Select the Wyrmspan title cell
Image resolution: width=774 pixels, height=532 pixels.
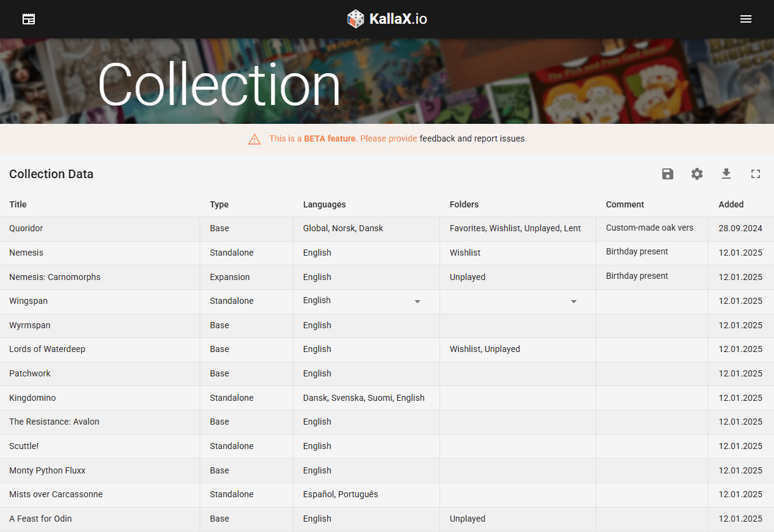pos(100,326)
